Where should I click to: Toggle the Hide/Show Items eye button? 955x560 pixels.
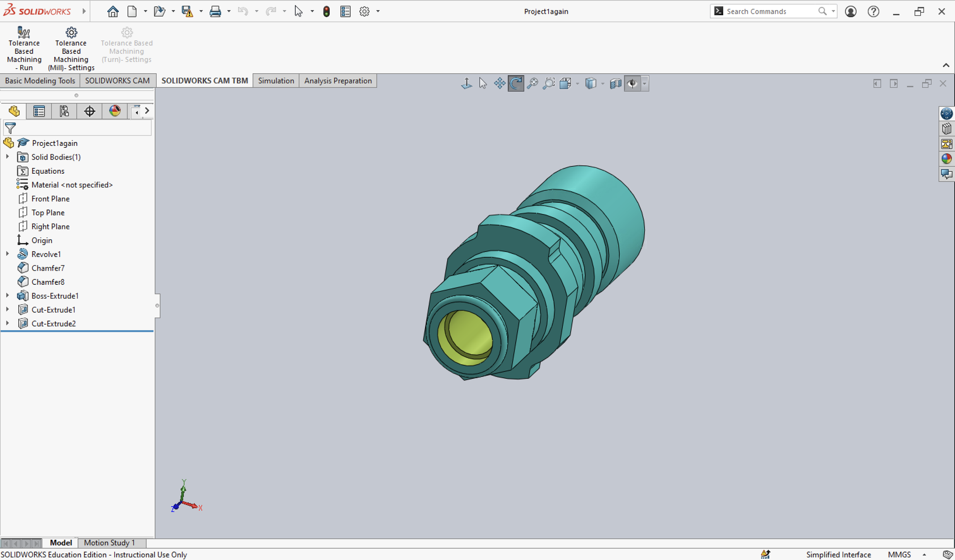pyautogui.click(x=633, y=83)
